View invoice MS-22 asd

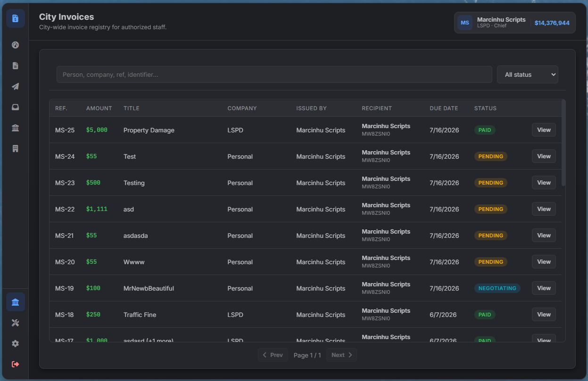coord(544,209)
